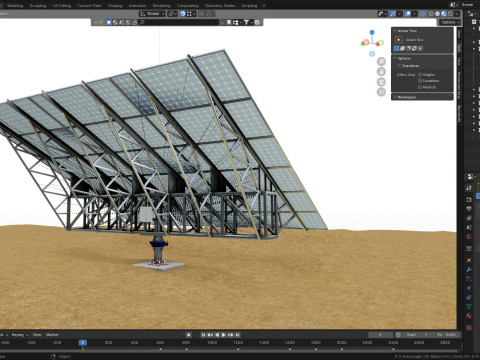Select wireframe viewport shading
Image resolution: width=480 pixels, height=360 pixels.
pyautogui.click(x=431, y=14)
